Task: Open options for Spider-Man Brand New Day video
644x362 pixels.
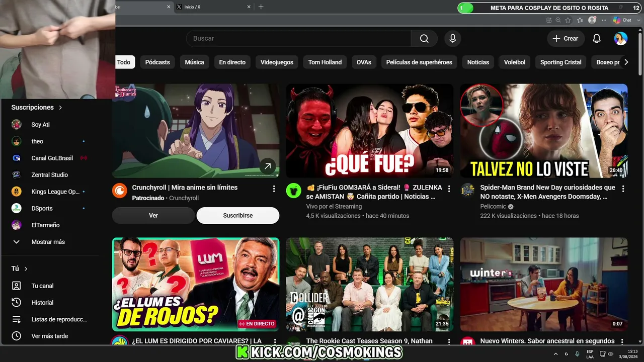Action: click(x=623, y=189)
